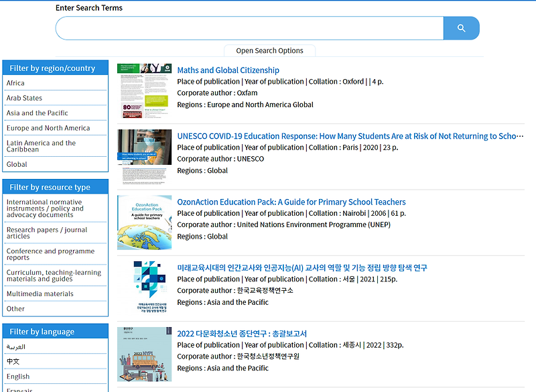This screenshot has height=392, width=536.
Task: Click Filter by resource type header
Action: pyautogui.click(x=56, y=187)
